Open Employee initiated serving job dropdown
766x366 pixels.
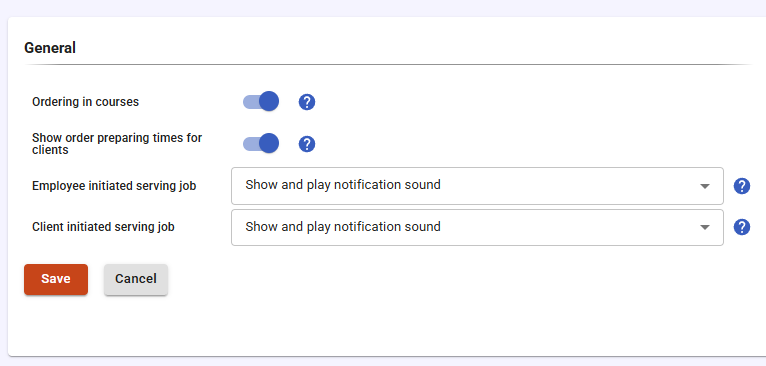pyautogui.click(x=477, y=186)
